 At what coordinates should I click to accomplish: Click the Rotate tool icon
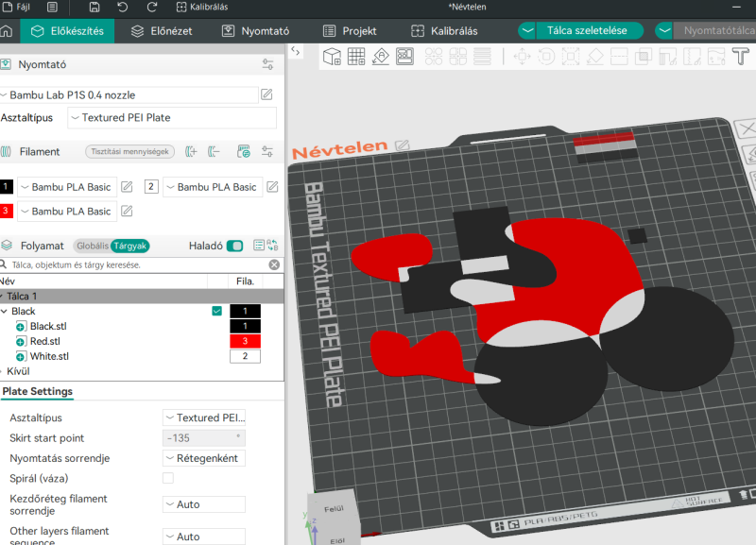tap(546, 57)
